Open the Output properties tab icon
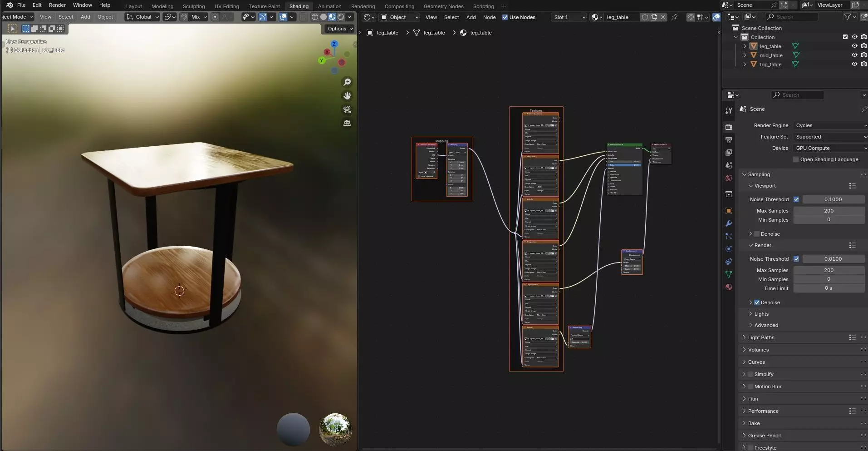868x451 pixels. 729,139
